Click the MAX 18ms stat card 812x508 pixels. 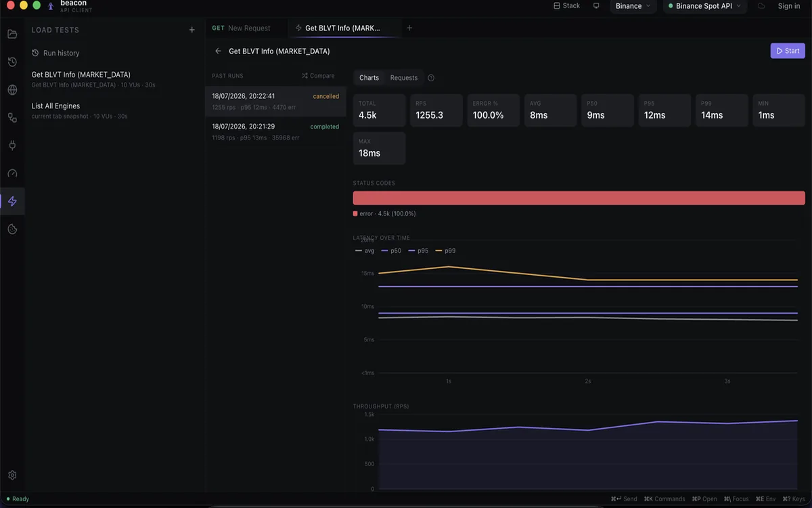click(x=379, y=148)
